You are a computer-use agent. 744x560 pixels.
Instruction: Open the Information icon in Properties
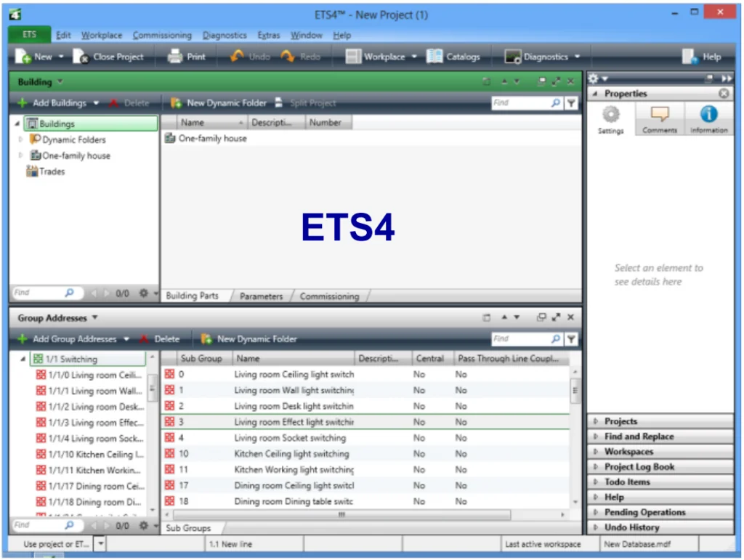click(x=708, y=120)
